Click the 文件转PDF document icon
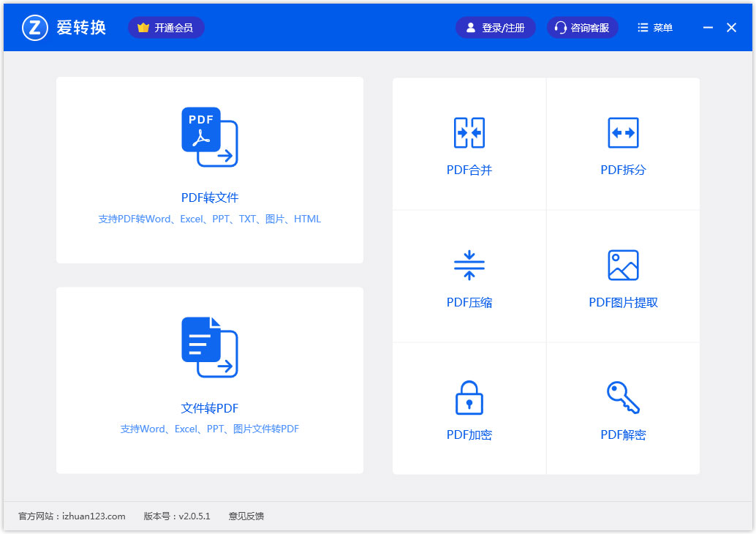The image size is (756, 534). (x=209, y=347)
